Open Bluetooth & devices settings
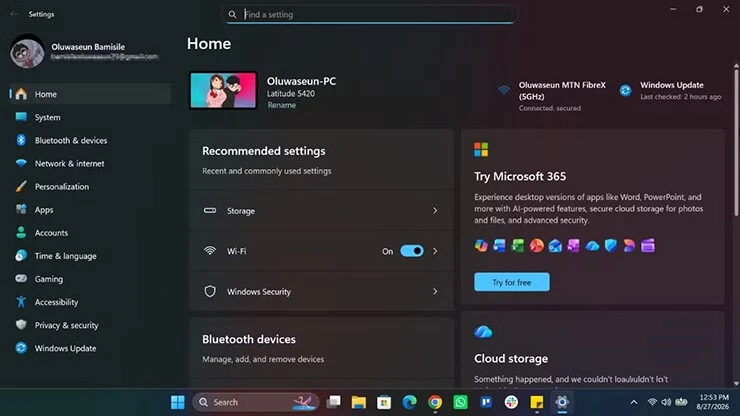The width and height of the screenshot is (740, 416). [90, 140]
